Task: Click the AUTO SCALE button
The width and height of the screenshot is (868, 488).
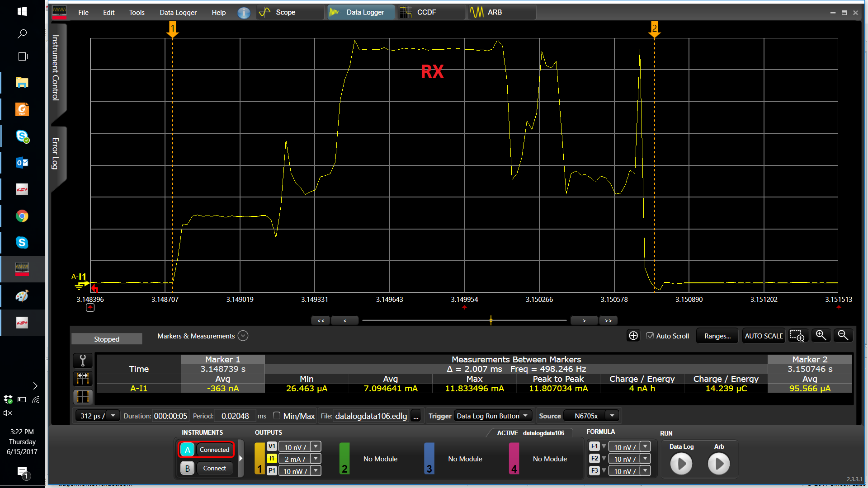Action: tap(764, 336)
